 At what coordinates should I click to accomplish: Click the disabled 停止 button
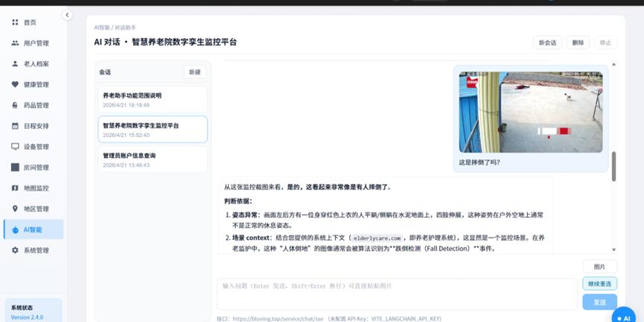tap(605, 42)
